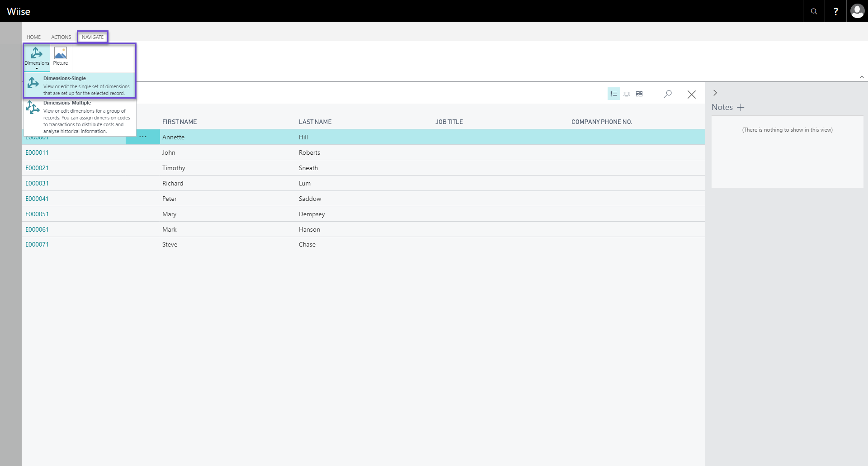
Task: Switch to list view layout
Action: click(x=613, y=94)
